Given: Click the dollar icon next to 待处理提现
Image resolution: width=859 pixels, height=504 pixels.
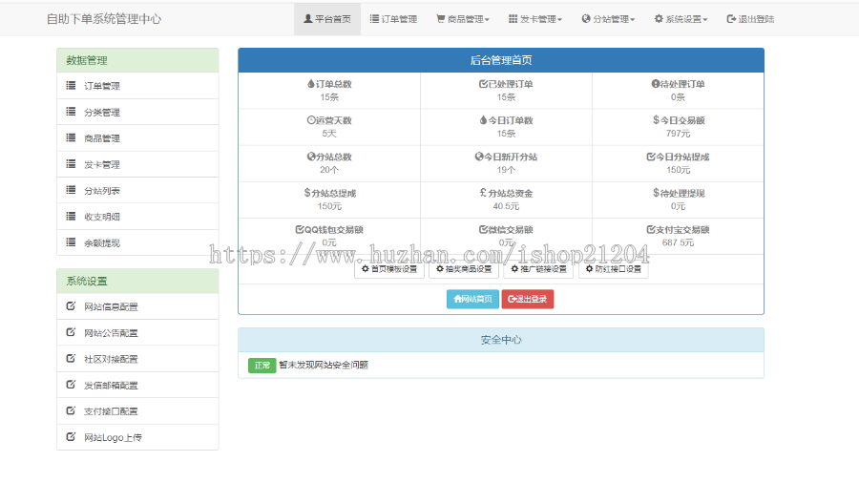Looking at the screenshot, I should click(x=656, y=193).
